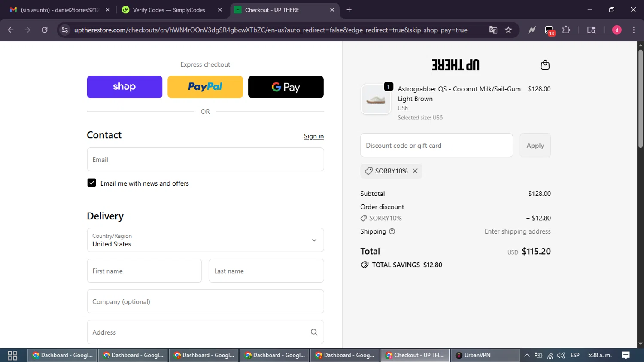Reload the checkout page
The height and width of the screenshot is (362, 644).
(44, 30)
